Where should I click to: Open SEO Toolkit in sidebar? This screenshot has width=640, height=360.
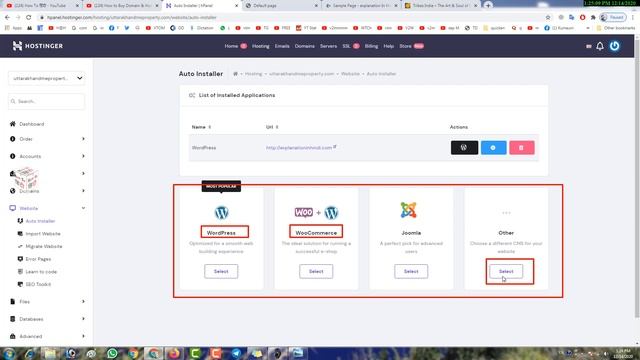(x=38, y=284)
